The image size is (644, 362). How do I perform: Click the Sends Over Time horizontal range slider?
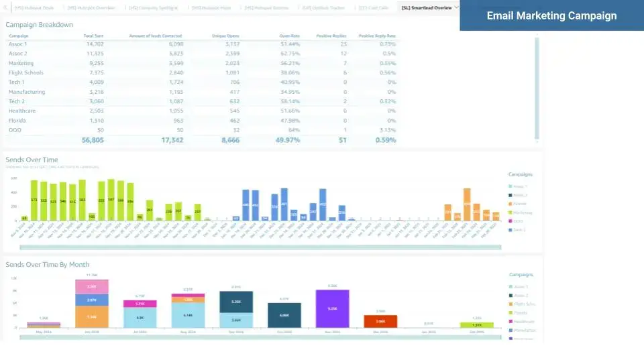[x=260, y=247]
